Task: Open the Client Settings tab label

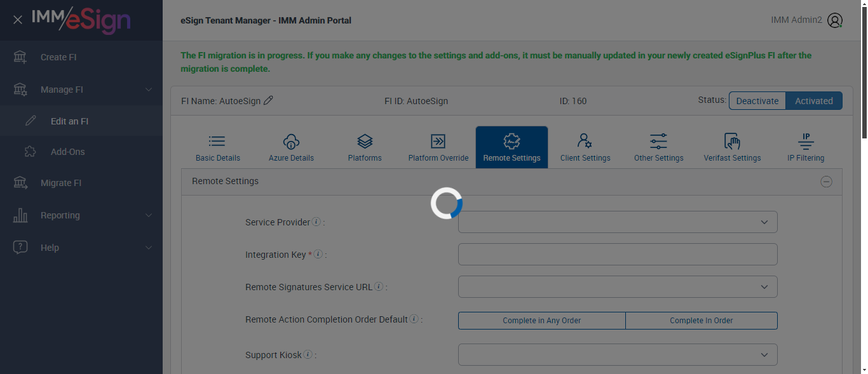Action: (585, 158)
